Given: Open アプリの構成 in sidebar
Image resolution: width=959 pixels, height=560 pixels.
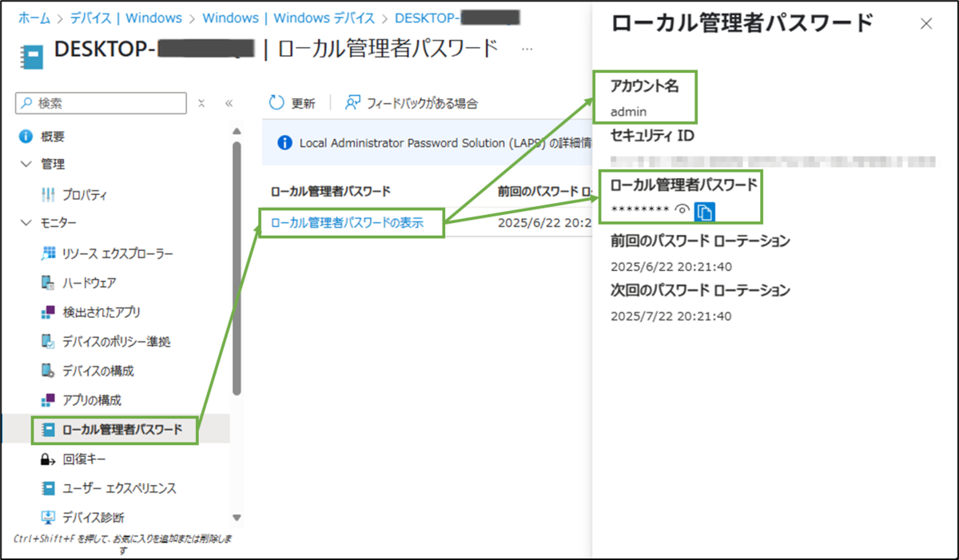Looking at the screenshot, I should (x=92, y=400).
